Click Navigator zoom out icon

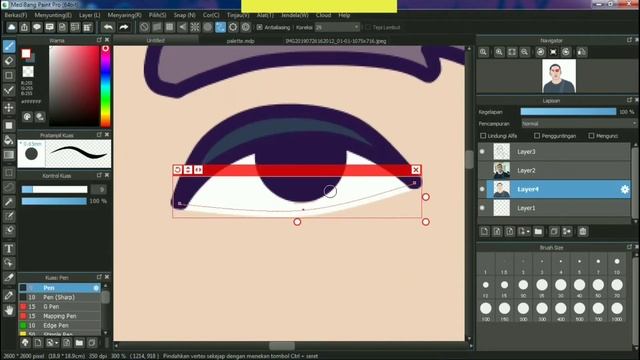[x=524, y=52]
